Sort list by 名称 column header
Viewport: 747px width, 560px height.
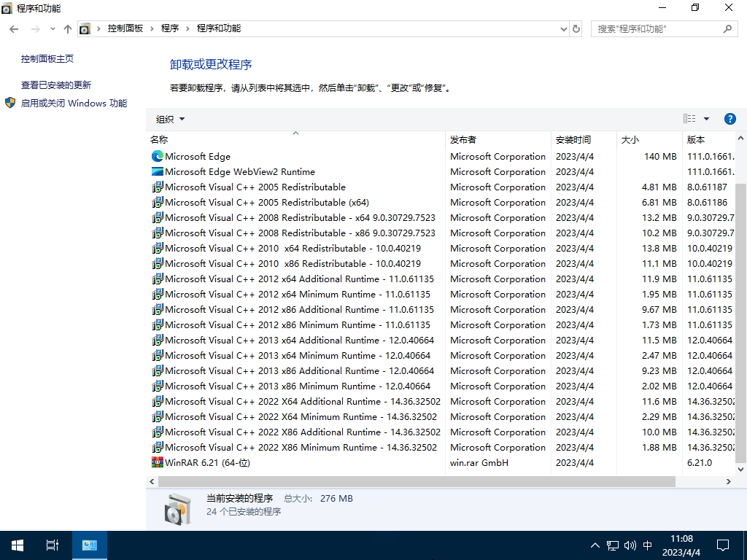coord(159,139)
